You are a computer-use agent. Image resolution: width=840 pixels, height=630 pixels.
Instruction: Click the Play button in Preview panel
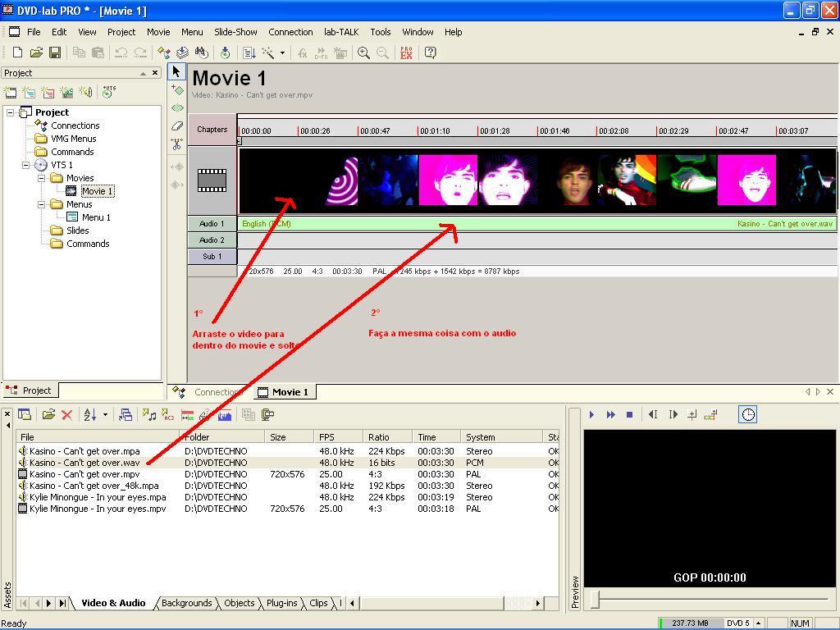click(x=591, y=414)
